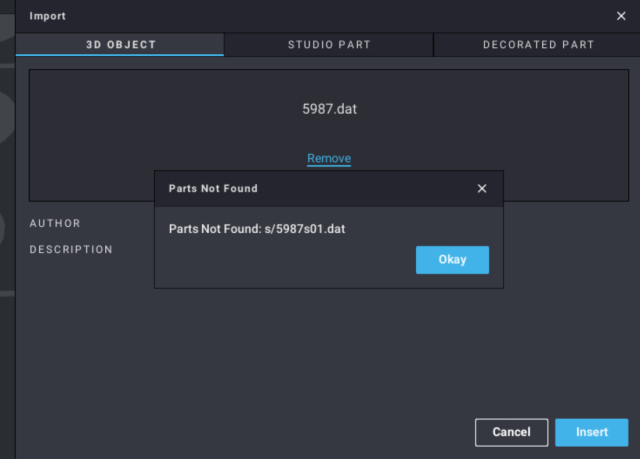Viewport: 640px width, 459px height.
Task: Click the Parts Not Found title text
Action: click(x=213, y=188)
